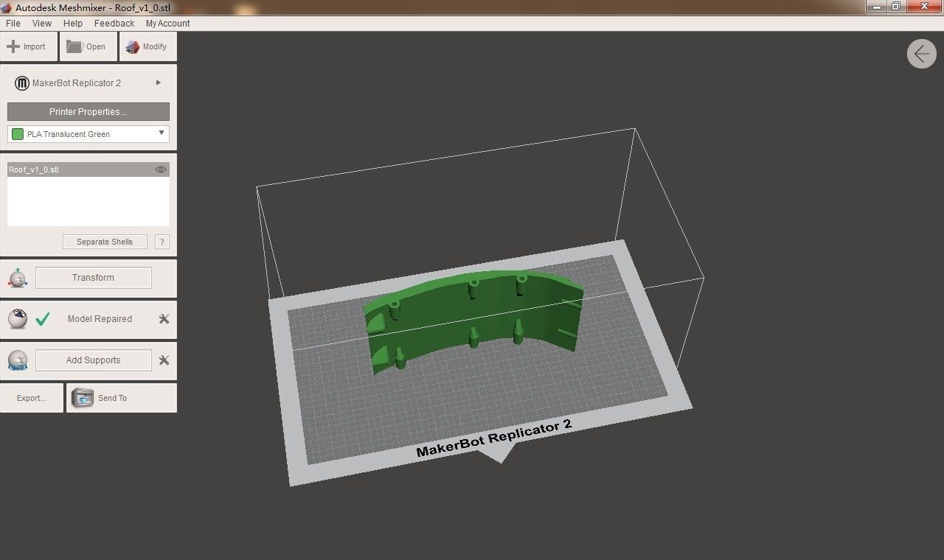This screenshot has width=944, height=560.
Task: Open repair settings wrench icon
Action: (x=164, y=319)
